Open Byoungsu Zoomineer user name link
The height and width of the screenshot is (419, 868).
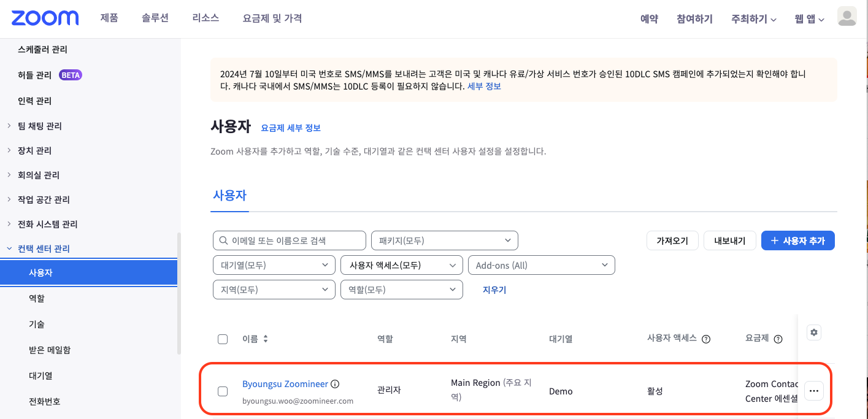pyautogui.click(x=285, y=384)
